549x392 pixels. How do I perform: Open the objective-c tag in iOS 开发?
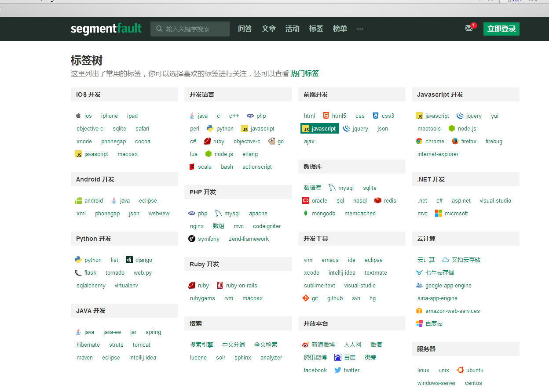90,128
